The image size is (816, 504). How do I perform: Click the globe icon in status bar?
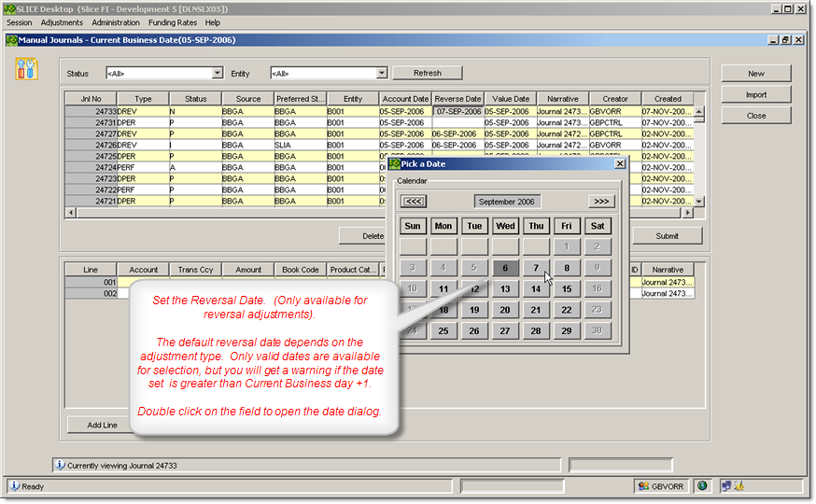(x=702, y=486)
